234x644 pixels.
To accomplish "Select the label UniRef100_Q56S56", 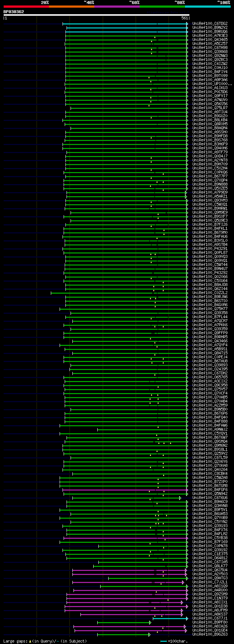I will click(210, 104).
